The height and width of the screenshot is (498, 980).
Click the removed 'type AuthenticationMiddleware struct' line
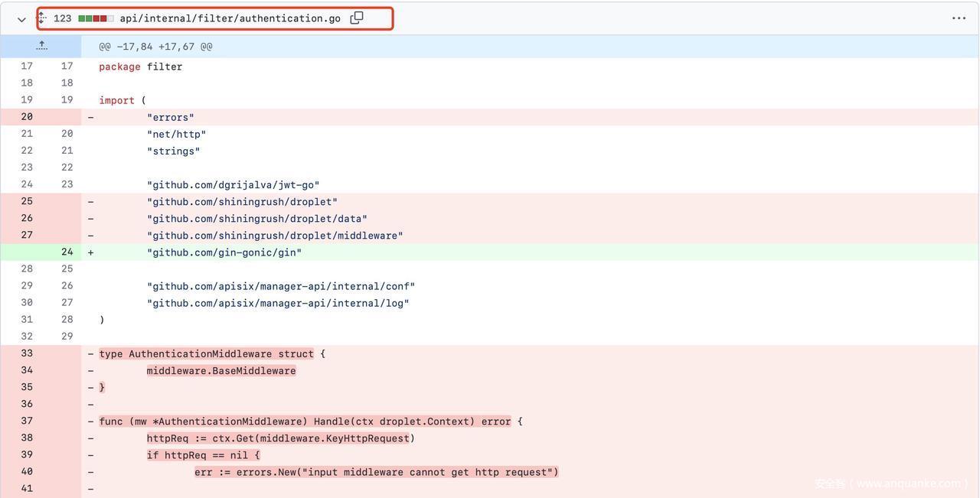click(212, 354)
